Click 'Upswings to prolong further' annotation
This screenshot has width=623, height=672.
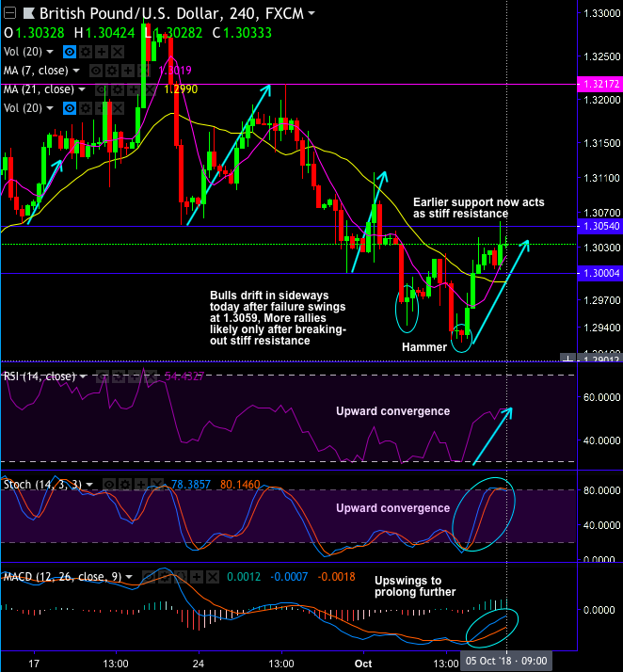click(x=415, y=586)
